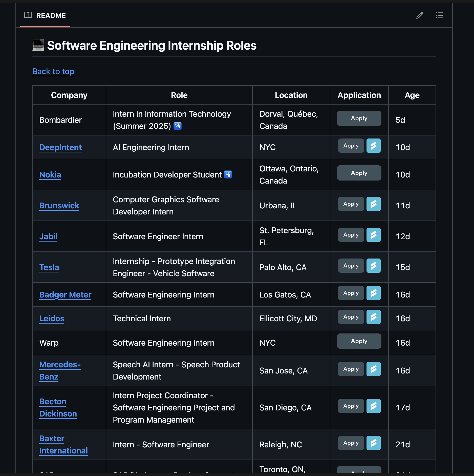Click the Simplify icon in Tesla row

374,266
